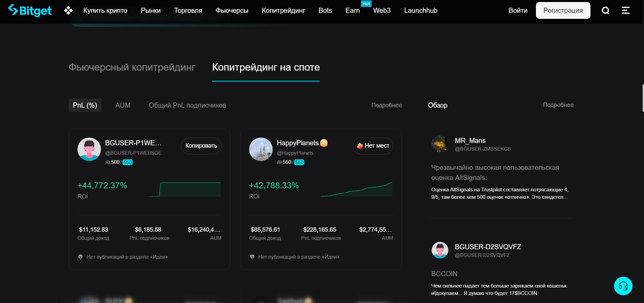The height and width of the screenshot is (303, 644).
Task: Click followers icon under BGUSER-P1WEBSGE
Action: [x=108, y=162]
